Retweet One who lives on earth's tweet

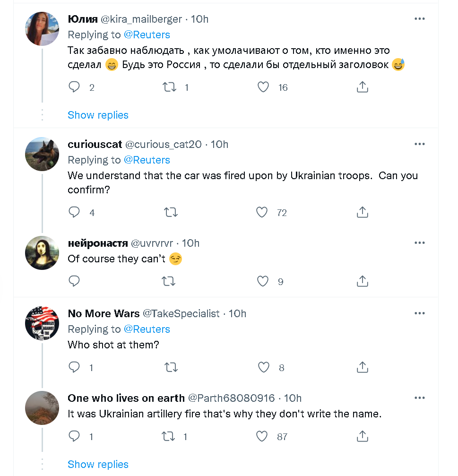click(169, 436)
